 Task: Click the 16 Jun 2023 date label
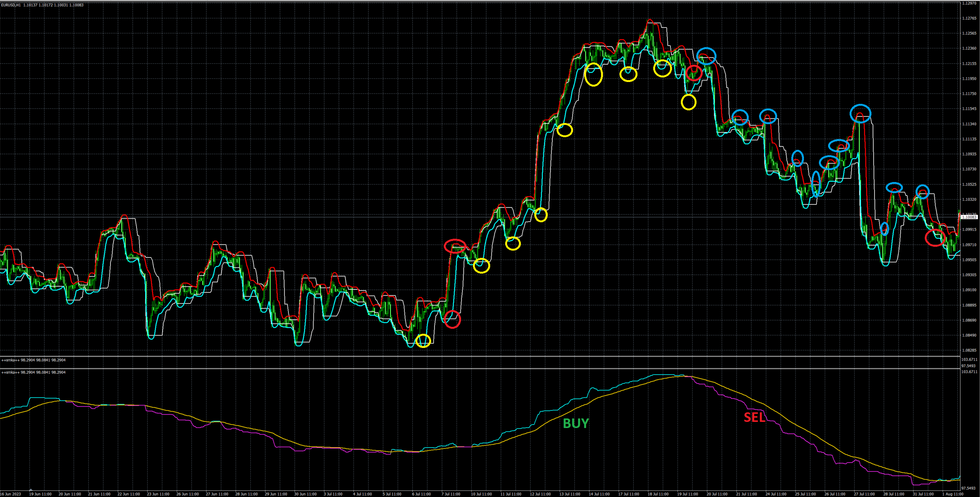(11, 494)
